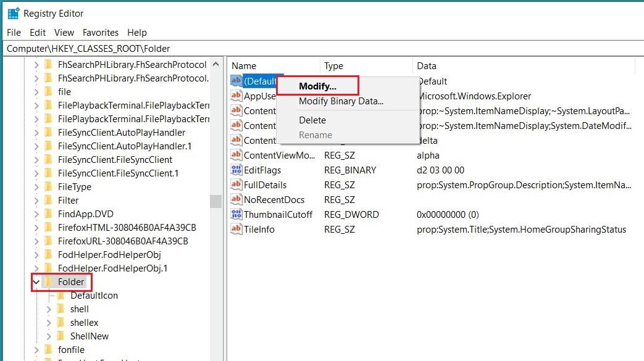Click the string icon next to AppUse value
This screenshot has height=361, width=644.
point(236,96)
